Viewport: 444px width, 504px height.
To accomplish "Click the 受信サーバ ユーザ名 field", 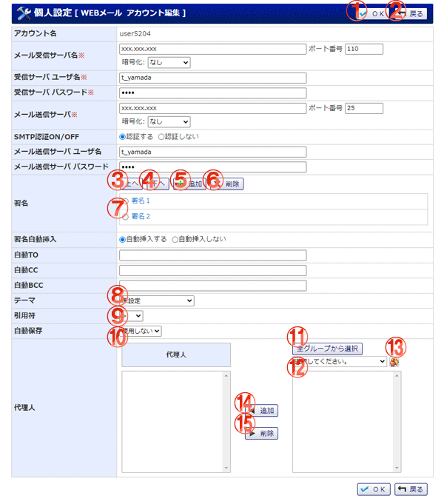I will click(212, 78).
